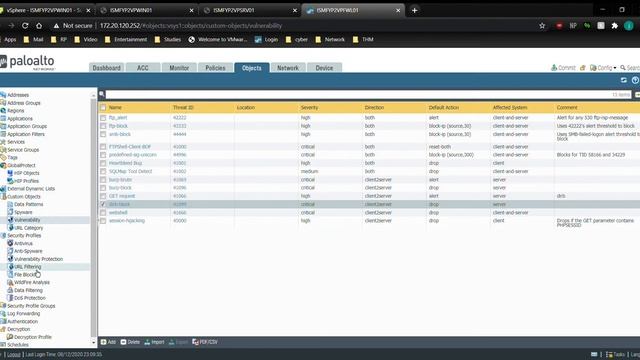Click the WildFire Analysis icon
The width and height of the screenshot is (640, 360).
[x=10, y=282]
